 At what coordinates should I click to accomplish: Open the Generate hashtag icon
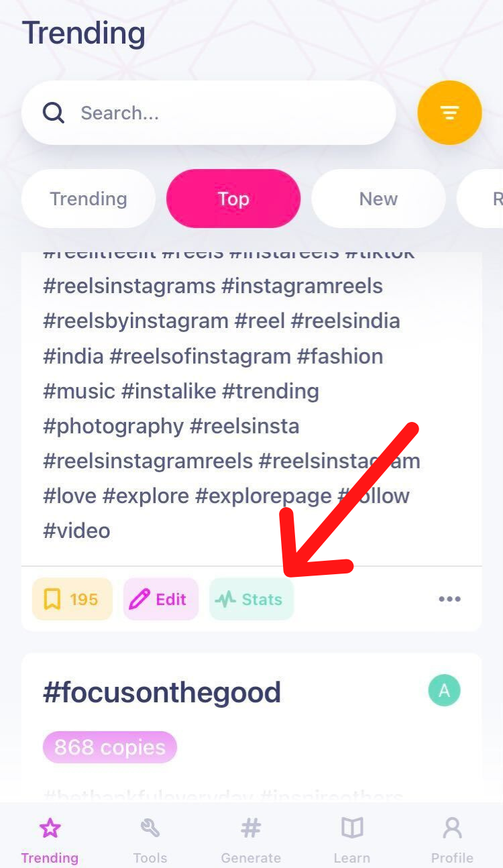(x=251, y=828)
